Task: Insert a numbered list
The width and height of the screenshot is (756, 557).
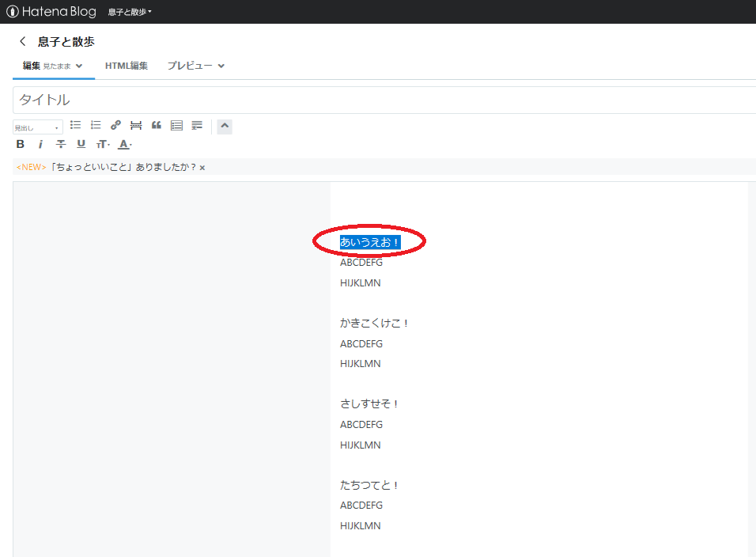Action: (96, 125)
